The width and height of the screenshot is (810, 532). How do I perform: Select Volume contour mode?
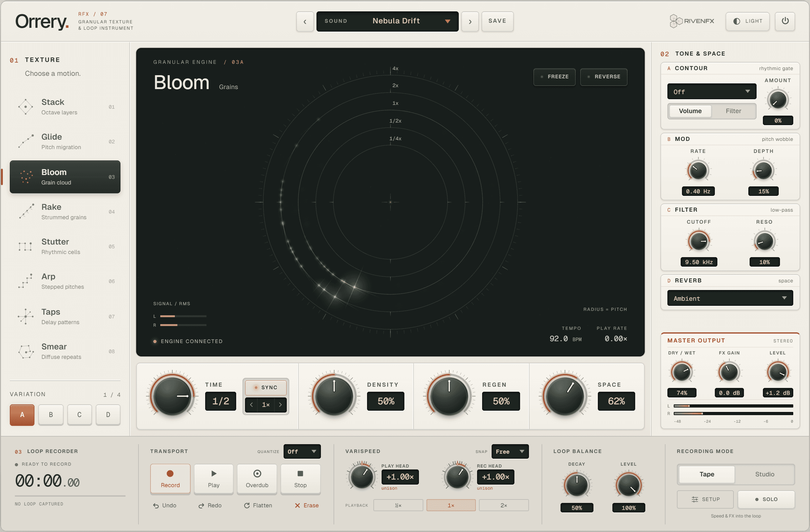pos(690,111)
